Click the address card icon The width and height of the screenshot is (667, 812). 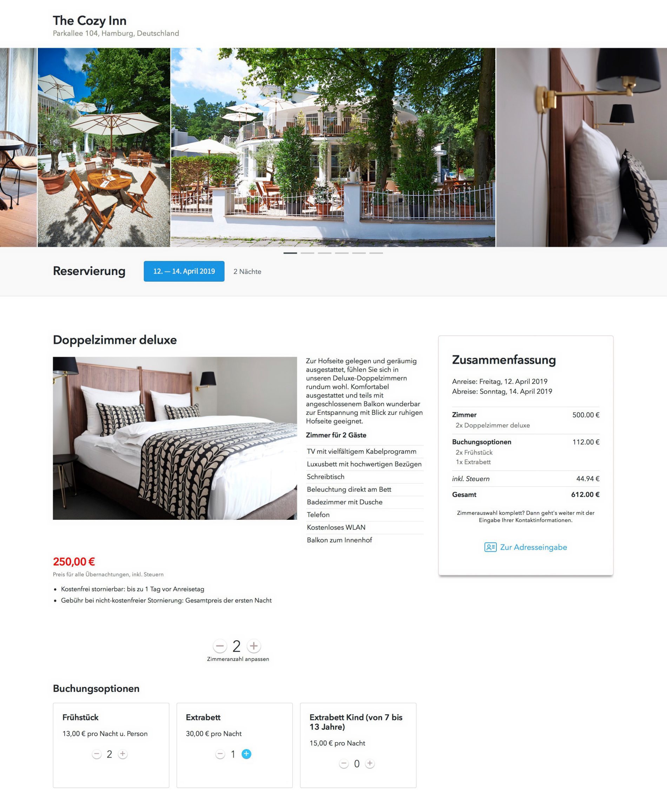(x=490, y=547)
